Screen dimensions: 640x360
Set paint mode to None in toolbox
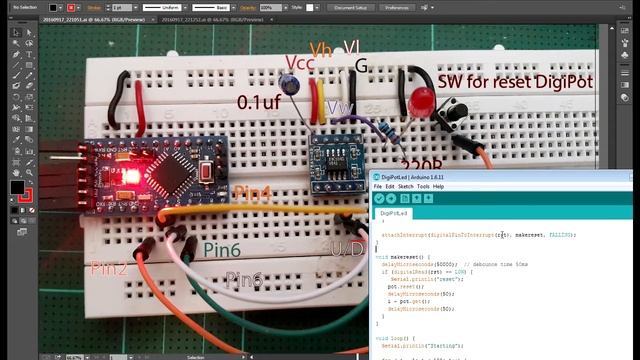31,210
